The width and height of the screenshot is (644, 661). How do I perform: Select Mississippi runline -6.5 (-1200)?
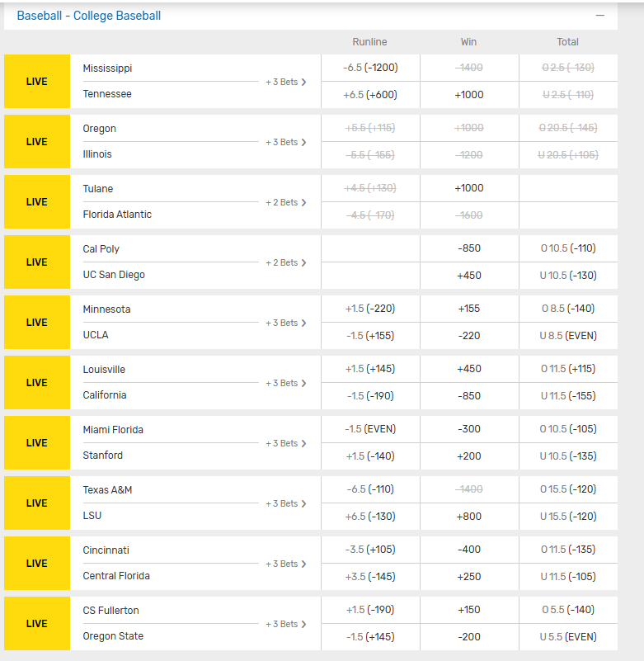[x=370, y=68]
